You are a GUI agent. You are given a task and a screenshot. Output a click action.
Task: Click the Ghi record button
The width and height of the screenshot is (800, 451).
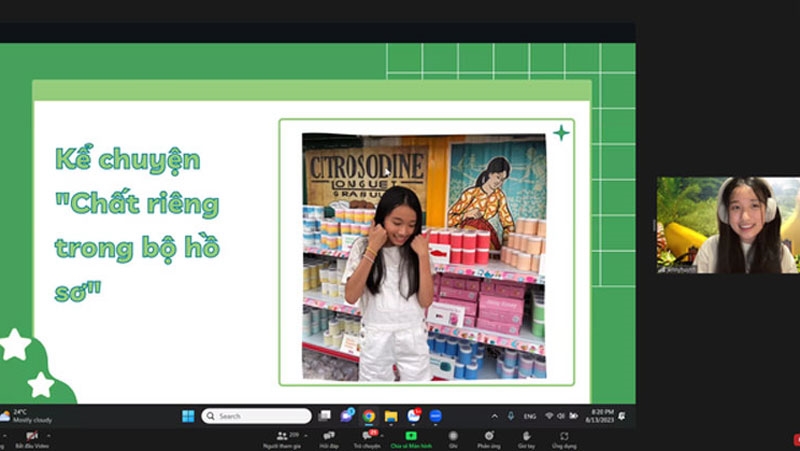pos(453,439)
